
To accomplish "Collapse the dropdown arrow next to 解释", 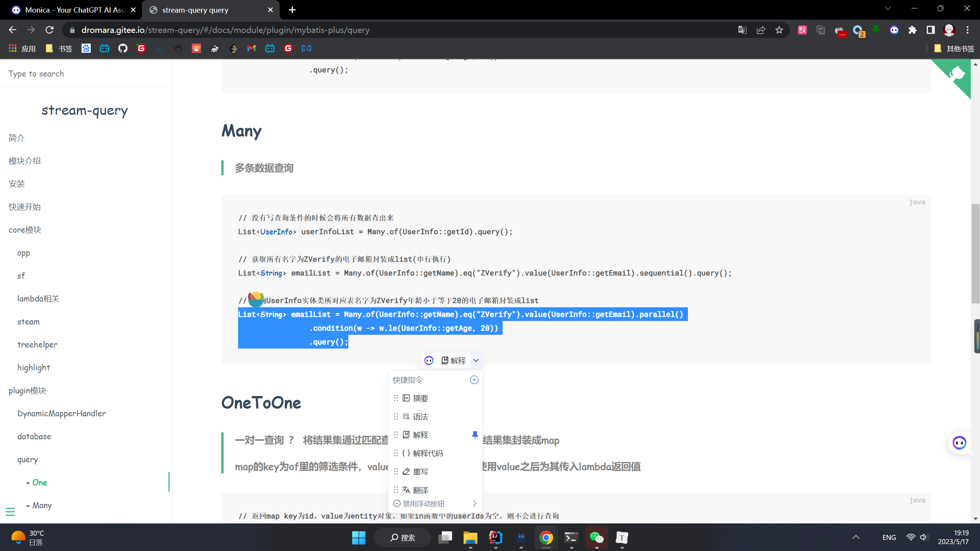I will click(x=476, y=360).
